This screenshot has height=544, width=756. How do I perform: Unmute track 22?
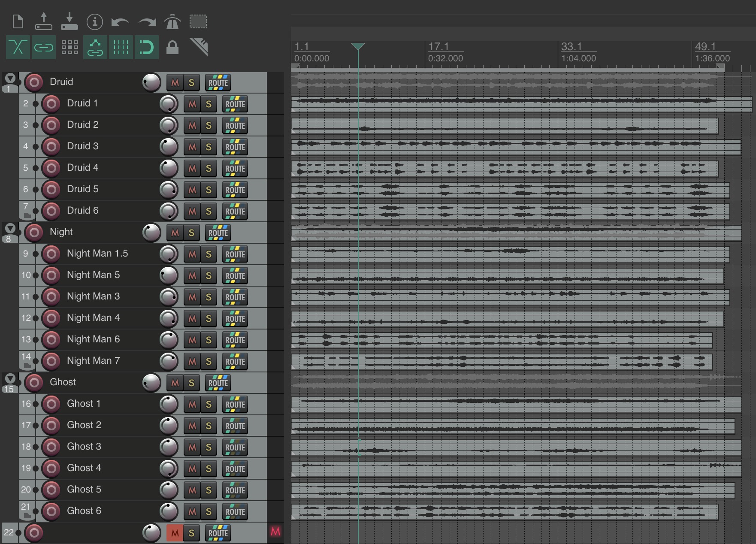coord(175,533)
